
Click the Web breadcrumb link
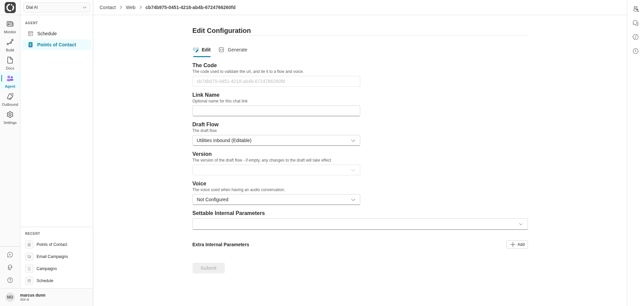pyautogui.click(x=130, y=7)
